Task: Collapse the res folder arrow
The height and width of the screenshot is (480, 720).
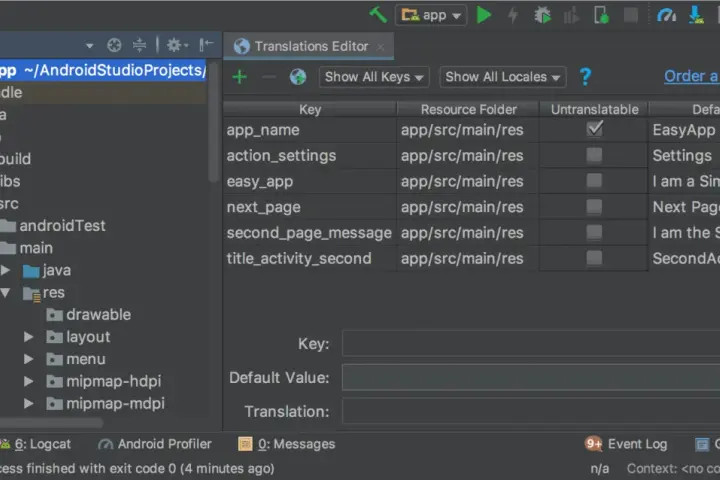Action: click(6, 292)
